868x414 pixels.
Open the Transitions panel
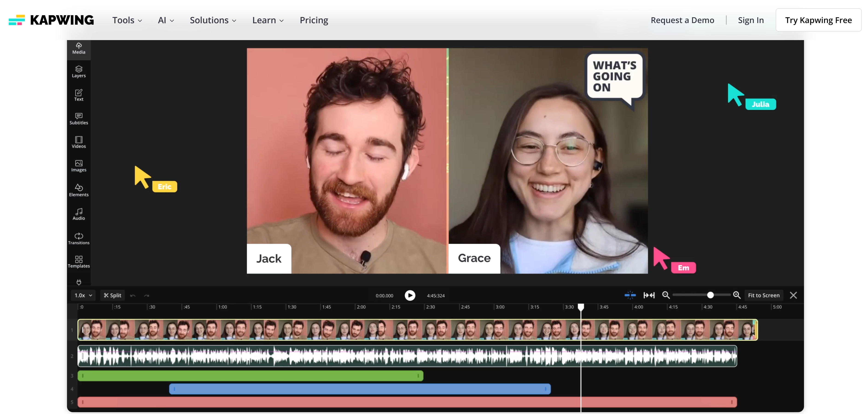tap(79, 238)
